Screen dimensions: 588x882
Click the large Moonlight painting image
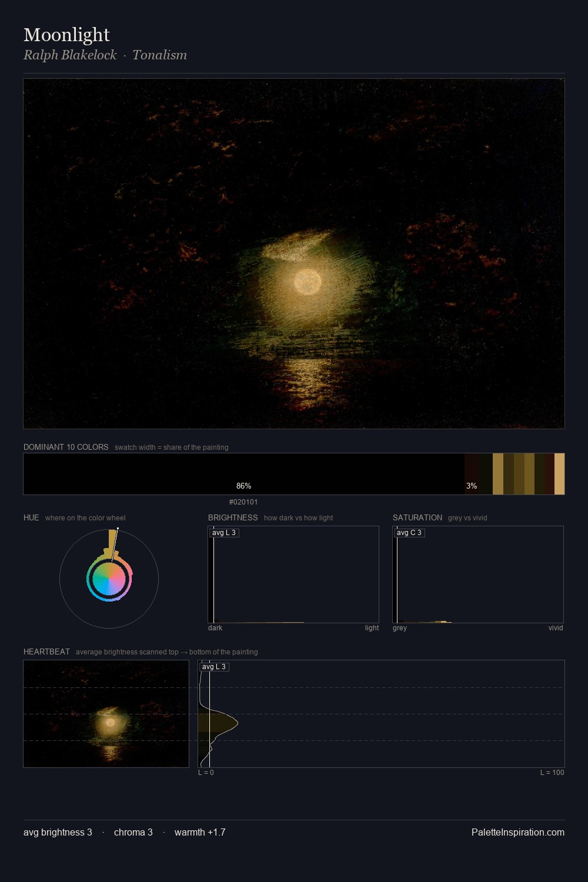pyautogui.click(x=294, y=253)
